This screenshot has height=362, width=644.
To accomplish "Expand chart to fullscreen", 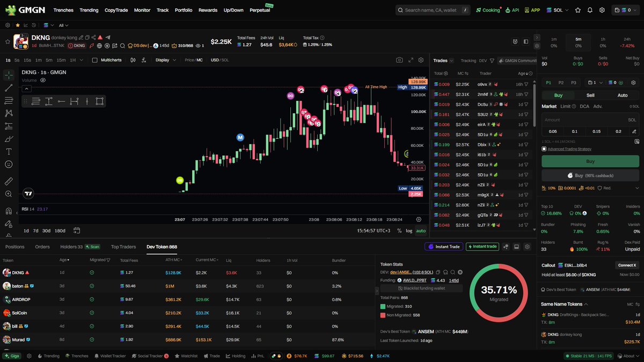I will (411, 60).
